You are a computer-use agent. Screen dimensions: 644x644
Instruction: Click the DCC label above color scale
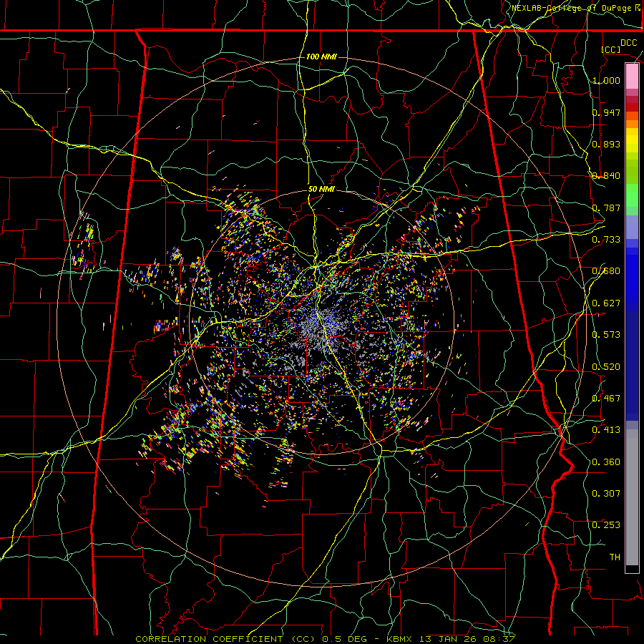[x=628, y=43]
